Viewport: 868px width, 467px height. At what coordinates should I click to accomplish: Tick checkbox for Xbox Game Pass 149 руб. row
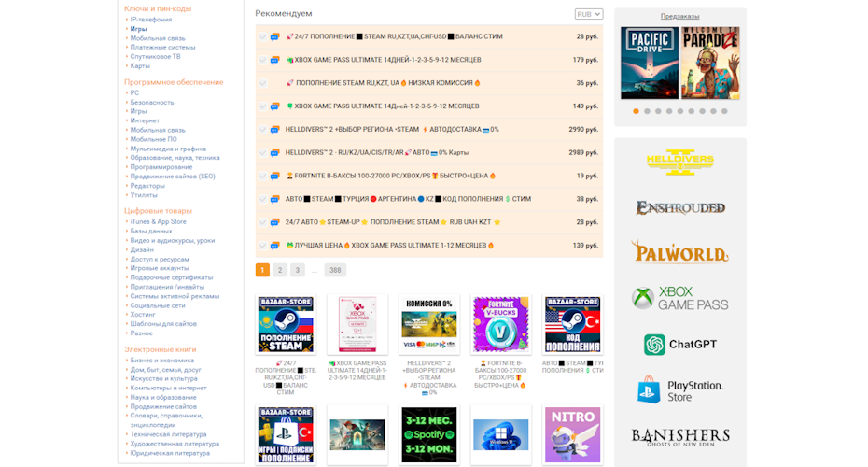[x=263, y=106]
